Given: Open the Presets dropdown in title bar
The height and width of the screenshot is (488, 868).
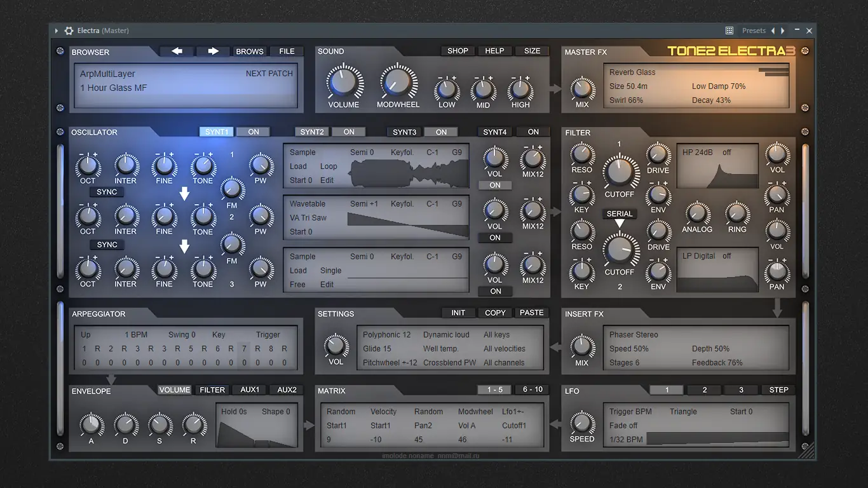Looking at the screenshot, I should tap(754, 30).
